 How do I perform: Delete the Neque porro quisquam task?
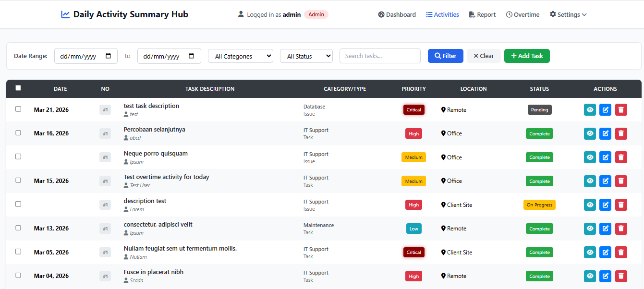tap(621, 157)
